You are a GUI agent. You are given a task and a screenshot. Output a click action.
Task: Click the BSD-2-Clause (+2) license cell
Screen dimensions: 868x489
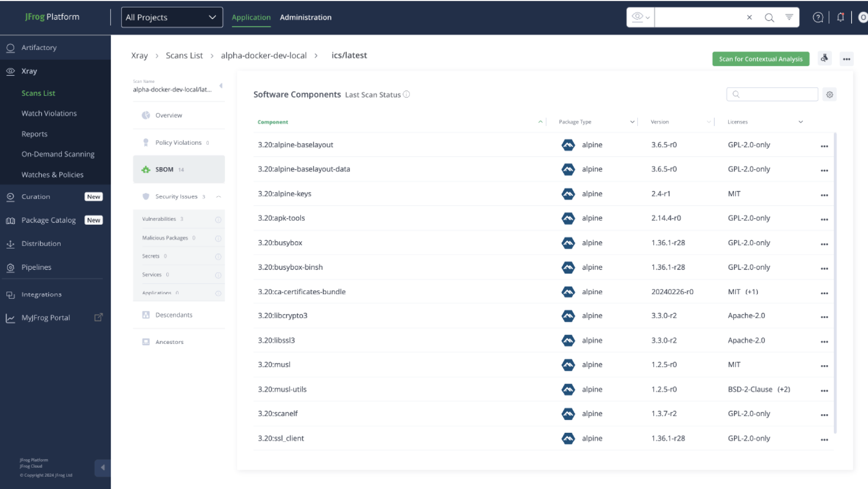pos(759,389)
